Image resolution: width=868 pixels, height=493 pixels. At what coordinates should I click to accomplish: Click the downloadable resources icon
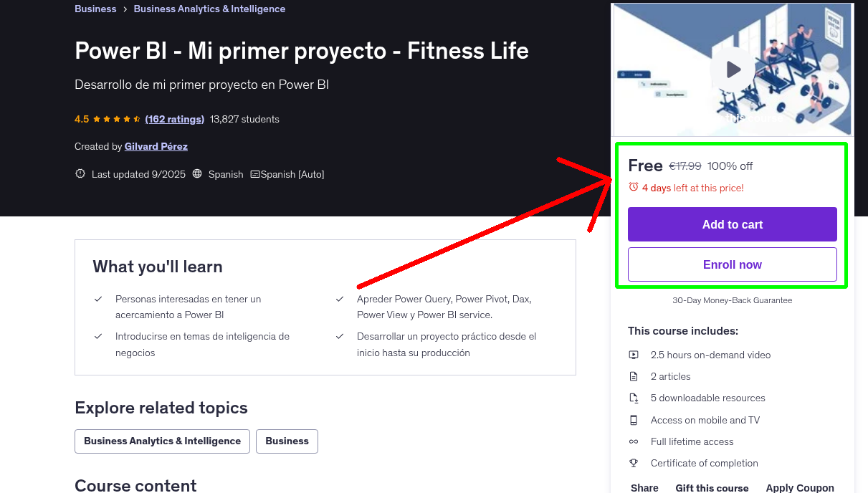pos(634,398)
